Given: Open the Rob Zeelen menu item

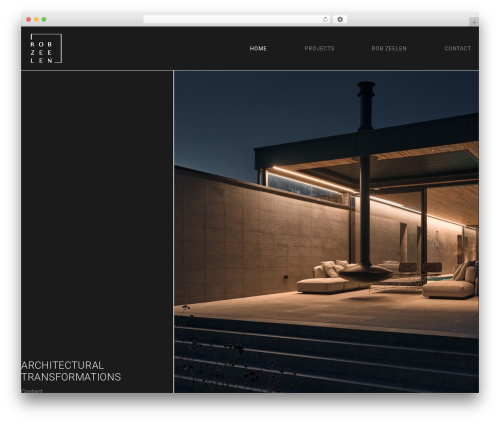Looking at the screenshot, I should coord(389,49).
